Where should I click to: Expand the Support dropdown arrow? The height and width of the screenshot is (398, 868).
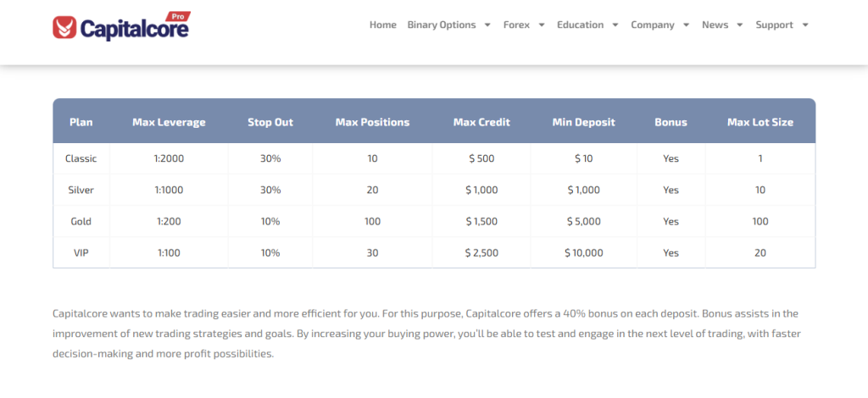tap(805, 25)
